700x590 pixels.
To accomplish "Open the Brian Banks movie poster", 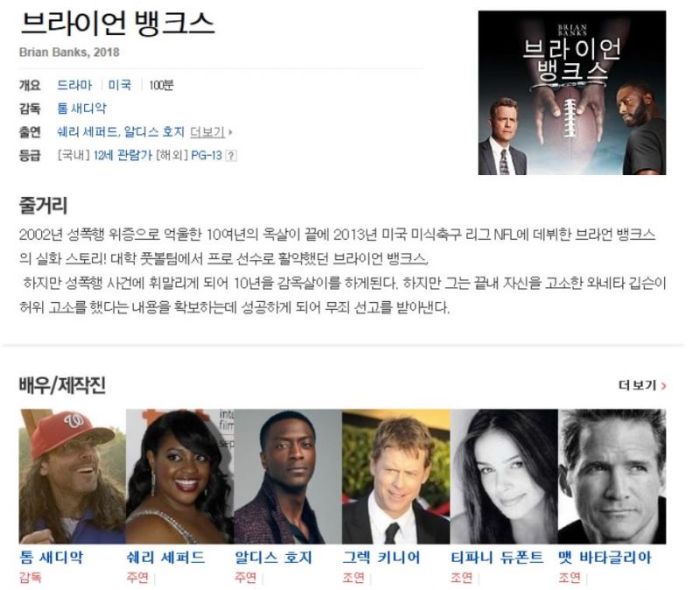I will tap(572, 93).
